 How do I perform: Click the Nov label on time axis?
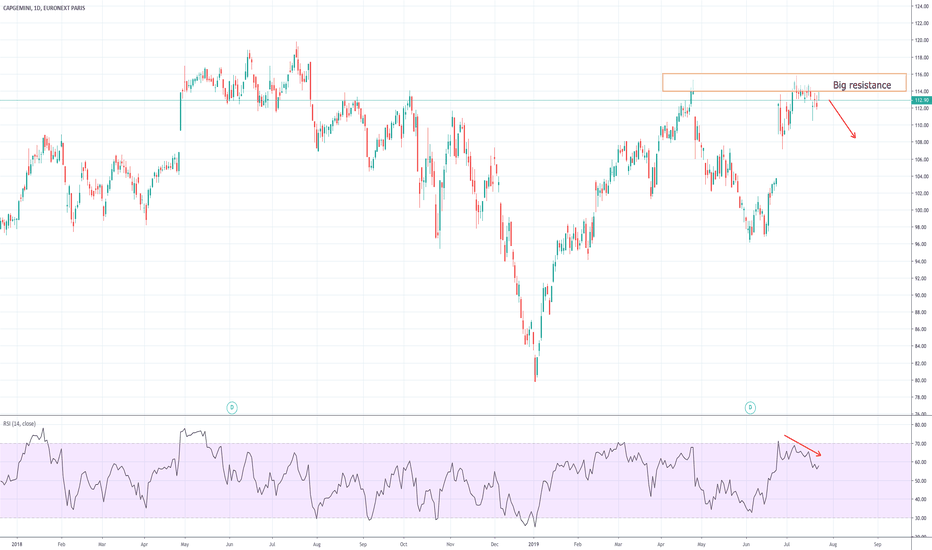tap(450, 543)
